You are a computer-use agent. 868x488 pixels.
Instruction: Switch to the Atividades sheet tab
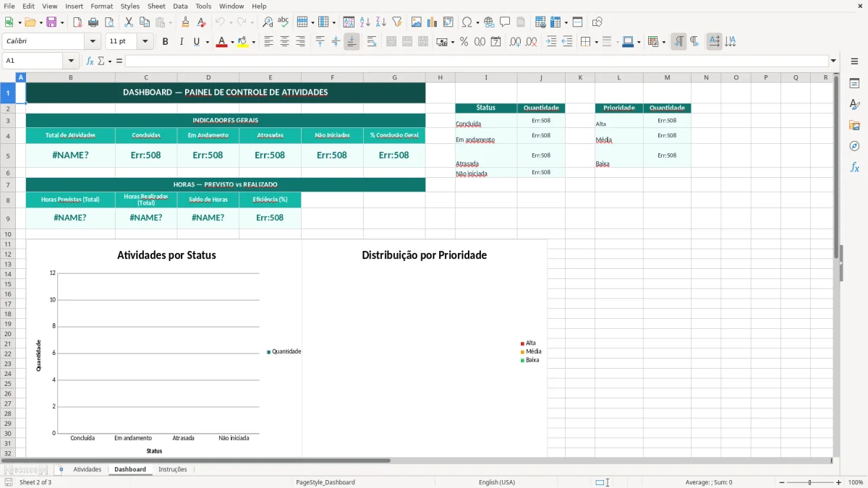point(88,469)
